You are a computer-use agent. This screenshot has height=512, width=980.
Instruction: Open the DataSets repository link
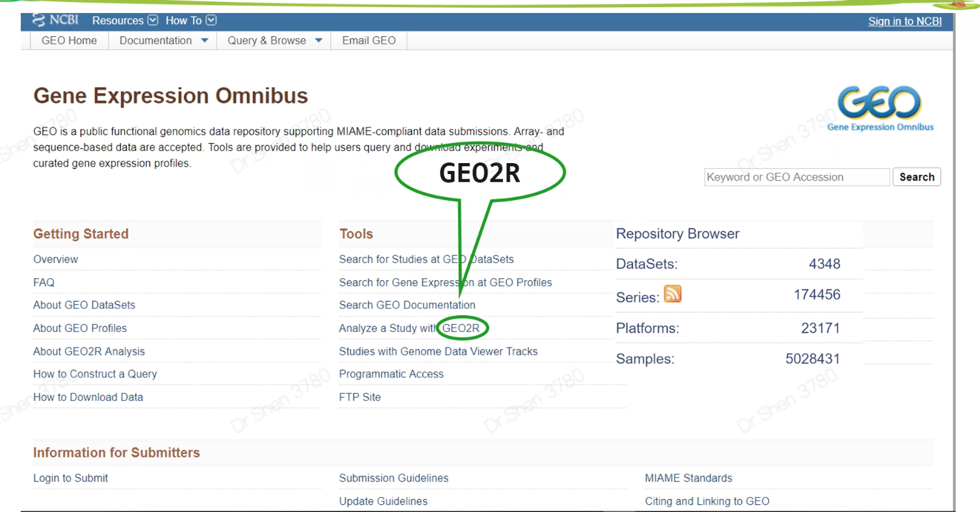pyautogui.click(x=647, y=264)
